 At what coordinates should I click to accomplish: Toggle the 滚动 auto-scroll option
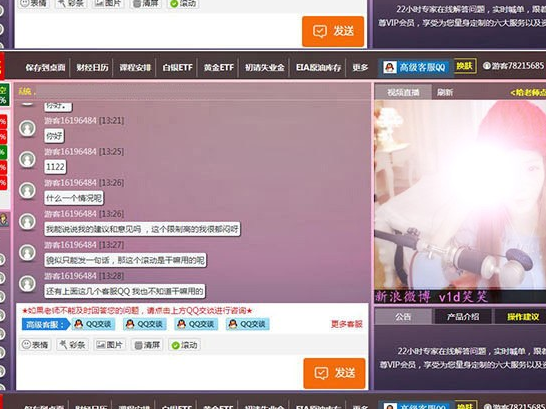(185, 345)
